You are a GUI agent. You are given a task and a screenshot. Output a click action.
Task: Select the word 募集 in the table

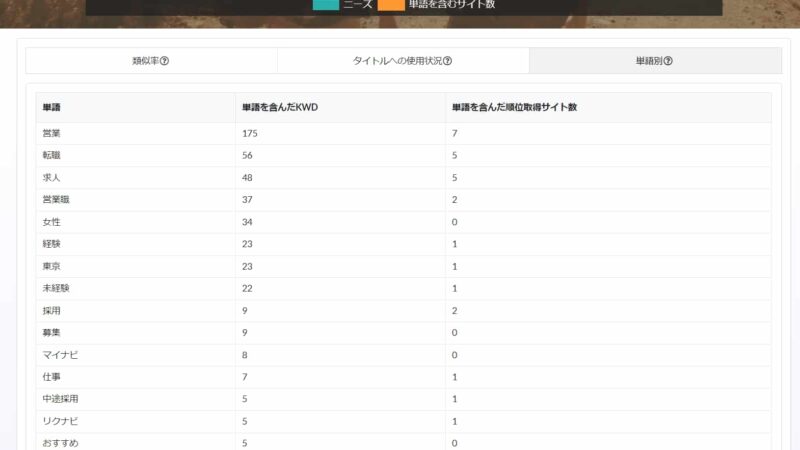pos(52,333)
